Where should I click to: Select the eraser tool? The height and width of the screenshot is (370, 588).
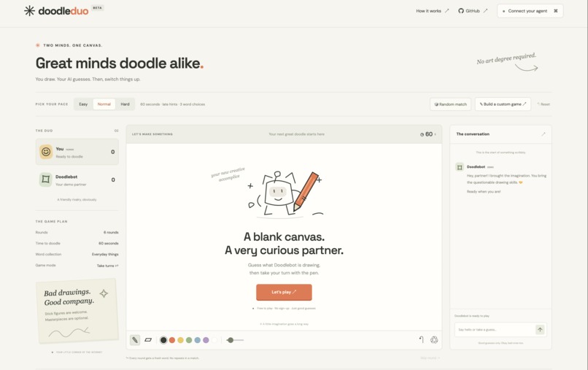click(x=148, y=340)
